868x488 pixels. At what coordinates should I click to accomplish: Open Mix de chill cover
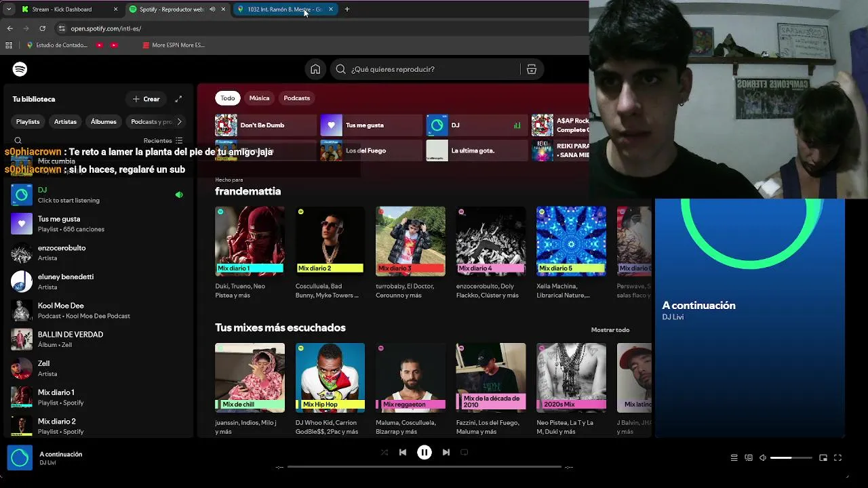[x=250, y=378]
